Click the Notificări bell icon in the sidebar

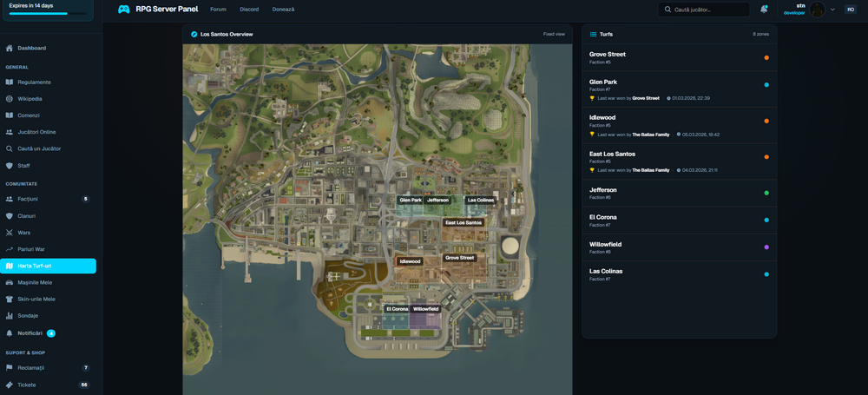(10, 333)
